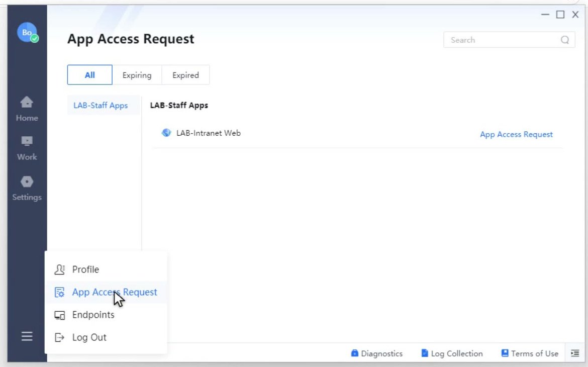Toggle the hamburger menu icon
588x367 pixels.
point(27,336)
